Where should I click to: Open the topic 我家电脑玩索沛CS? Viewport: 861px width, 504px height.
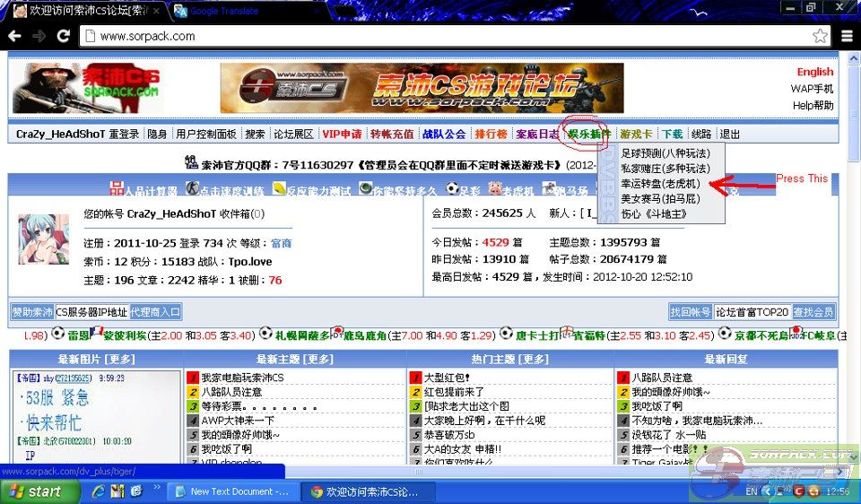[243, 378]
